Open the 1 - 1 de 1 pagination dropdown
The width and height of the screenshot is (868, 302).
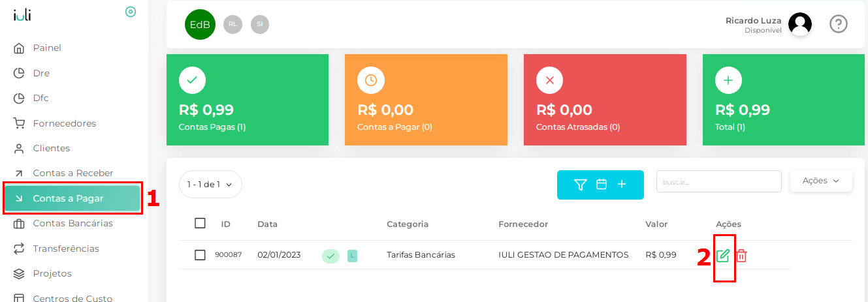[x=210, y=185]
